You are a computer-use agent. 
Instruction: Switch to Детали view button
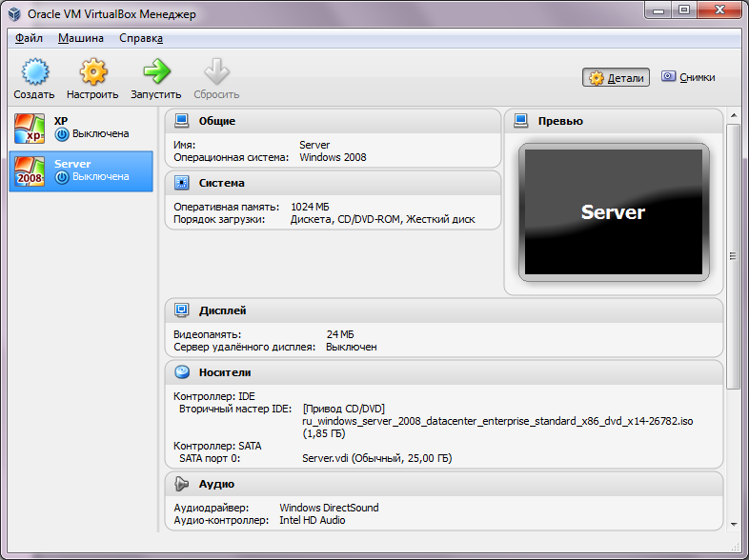tap(616, 77)
